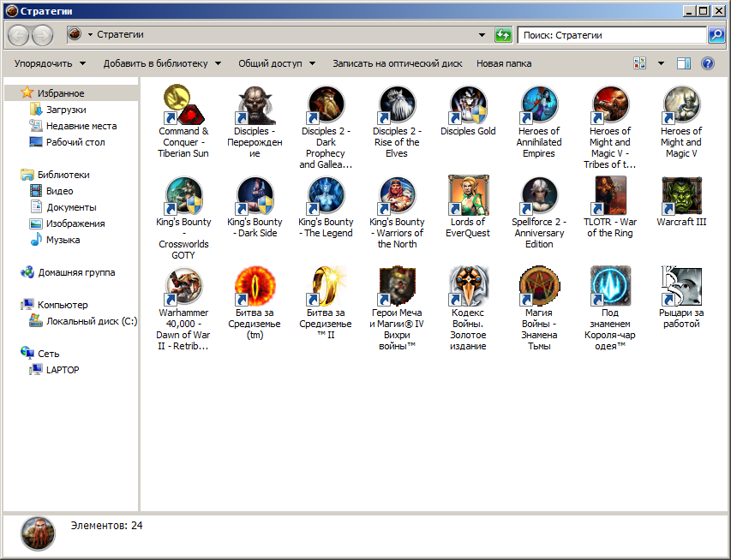Click the Стратегии address bar breadcrumb
731x560 pixels.
click(120, 34)
